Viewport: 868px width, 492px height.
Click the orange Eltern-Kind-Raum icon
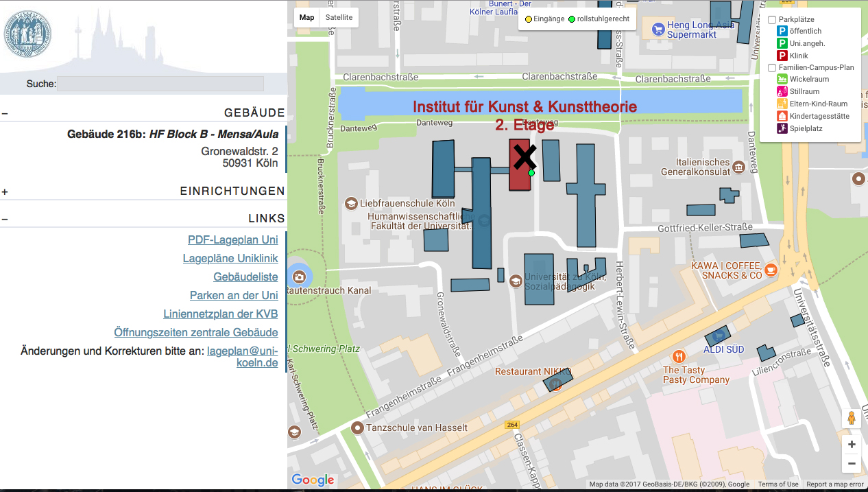coord(782,104)
